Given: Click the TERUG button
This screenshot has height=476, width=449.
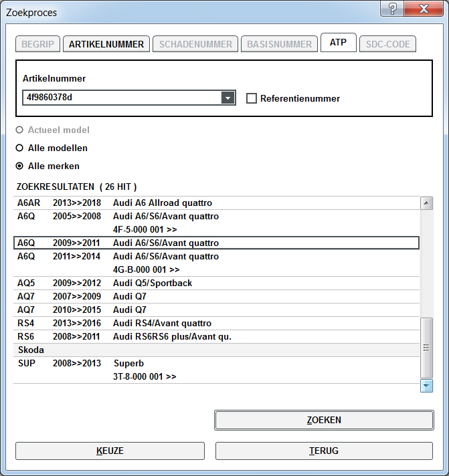Looking at the screenshot, I should tap(324, 451).
